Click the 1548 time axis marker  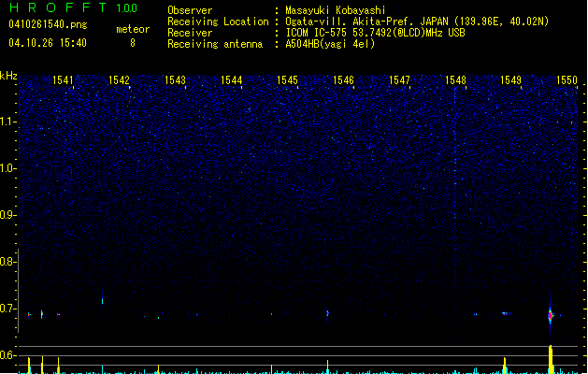click(455, 80)
